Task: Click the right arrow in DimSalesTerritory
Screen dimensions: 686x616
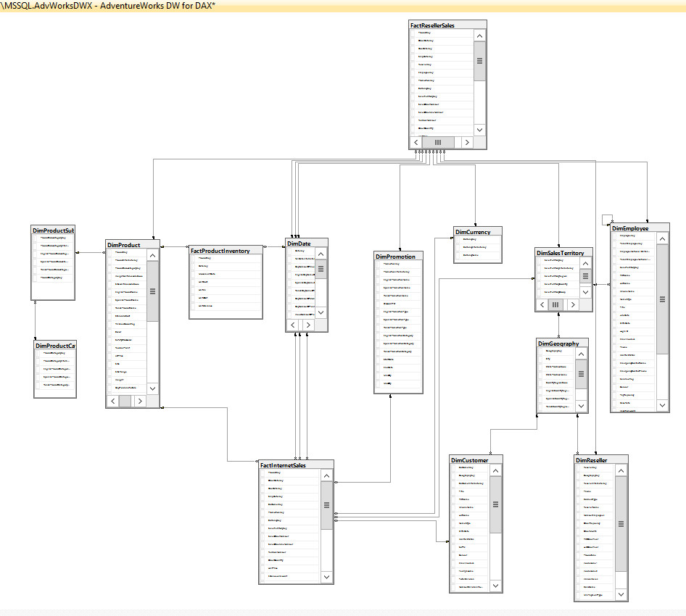Action: [x=573, y=304]
